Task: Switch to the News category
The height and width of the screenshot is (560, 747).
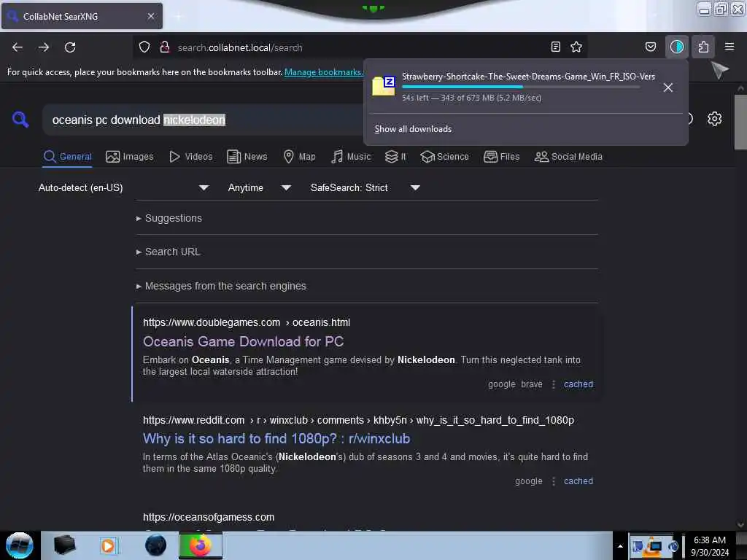Action: tap(247, 157)
